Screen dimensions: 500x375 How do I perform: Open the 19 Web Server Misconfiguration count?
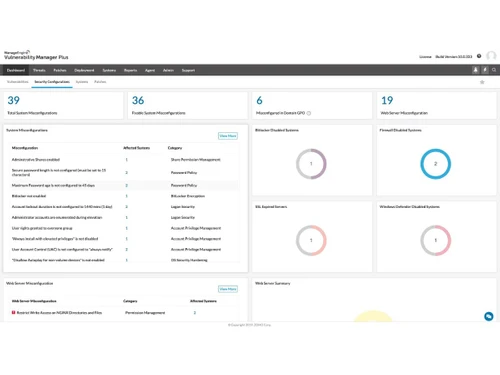tap(387, 100)
